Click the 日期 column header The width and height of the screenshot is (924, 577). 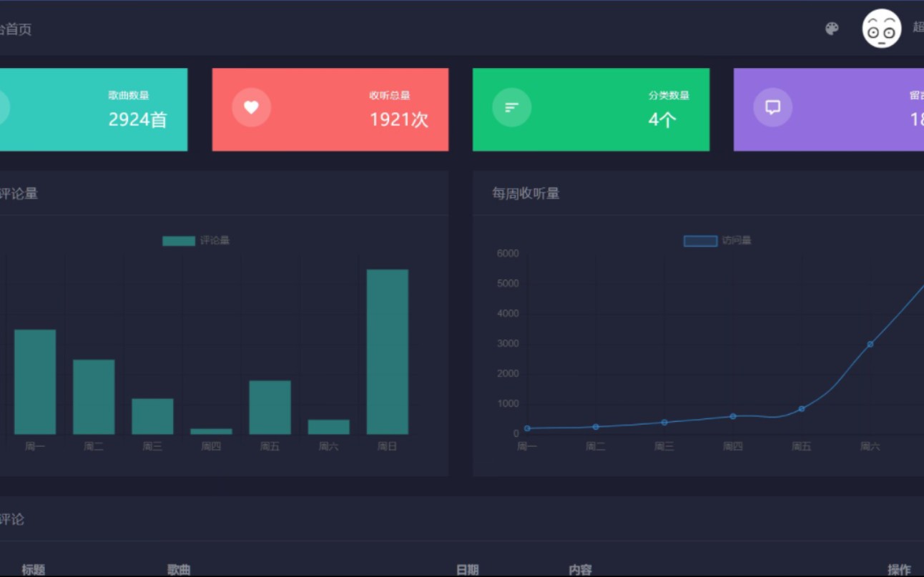pyautogui.click(x=468, y=570)
